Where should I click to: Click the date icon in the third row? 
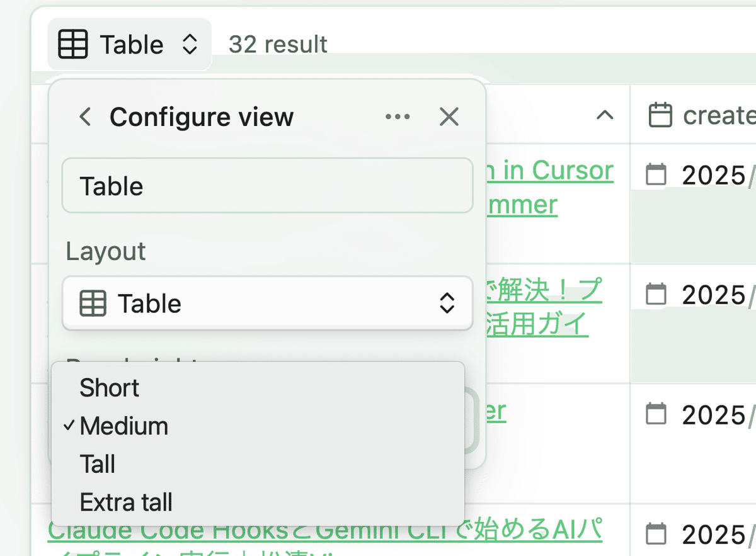[x=656, y=414]
